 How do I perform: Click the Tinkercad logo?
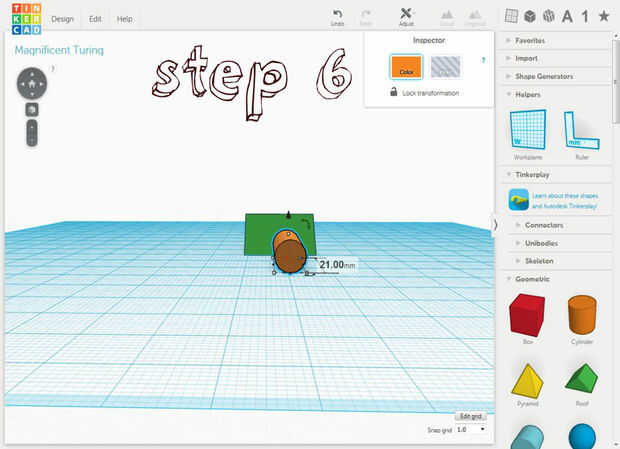coord(26,19)
